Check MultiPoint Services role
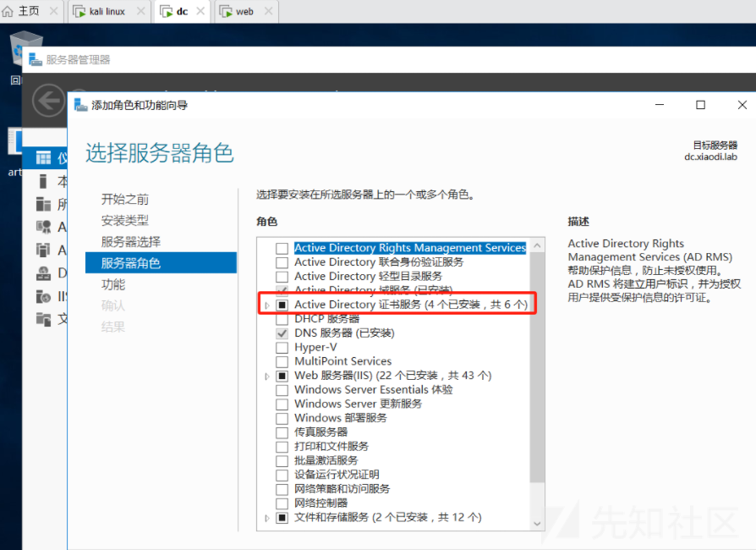Screen dimensions: 756x550 click(x=282, y=361)
